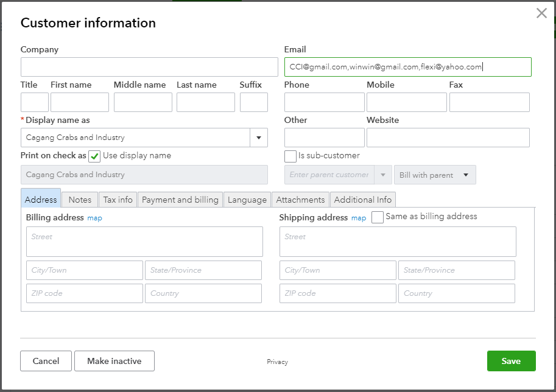Focus the billing Street field
Screen dimensions: 556x392
tap(144, 242)
